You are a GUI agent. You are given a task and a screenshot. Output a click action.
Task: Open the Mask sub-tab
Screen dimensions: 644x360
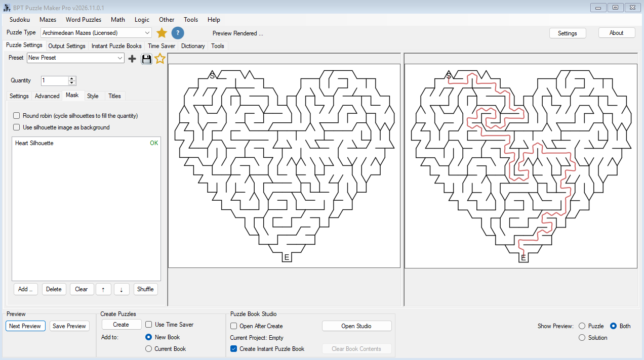click(72, 95)
